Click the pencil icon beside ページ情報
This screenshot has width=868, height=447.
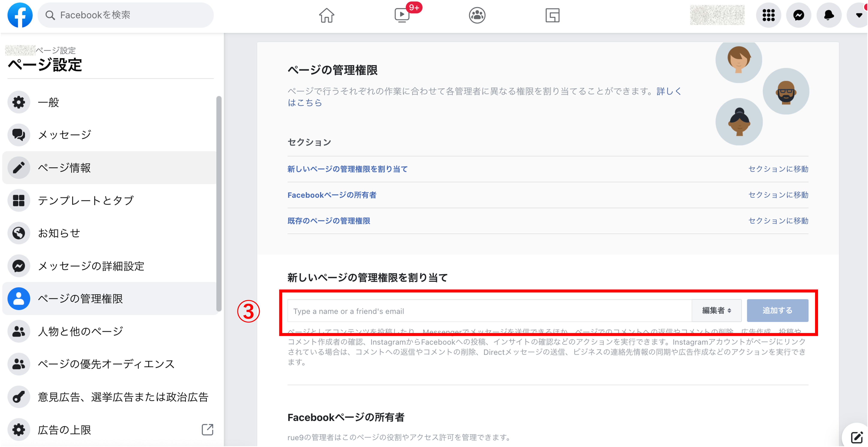18,167
